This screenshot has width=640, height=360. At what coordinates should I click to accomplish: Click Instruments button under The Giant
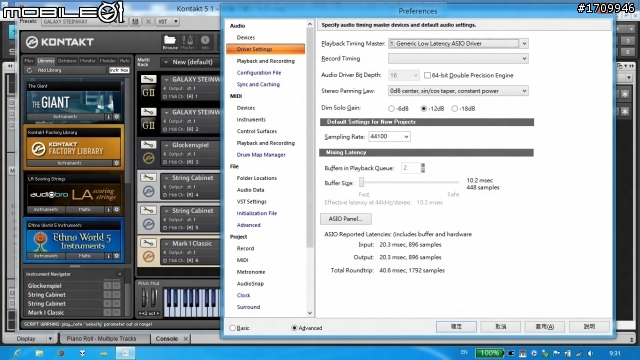[65, 117]
